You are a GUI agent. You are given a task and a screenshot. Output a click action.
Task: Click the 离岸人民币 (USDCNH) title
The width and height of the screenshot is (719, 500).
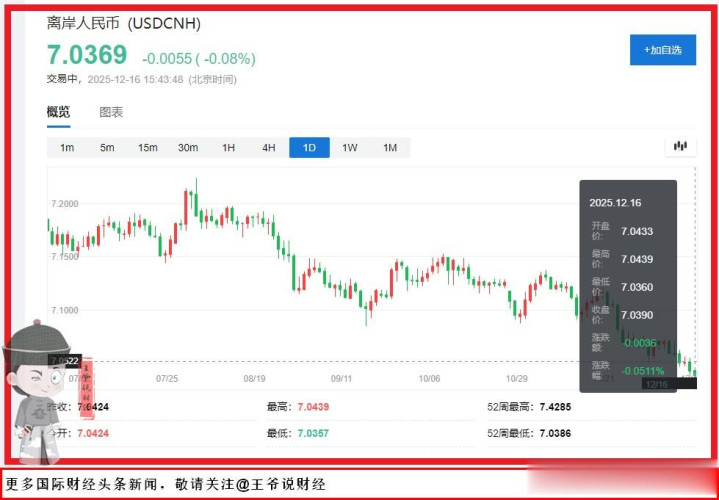pyautogui.click(x=124, y=23)
